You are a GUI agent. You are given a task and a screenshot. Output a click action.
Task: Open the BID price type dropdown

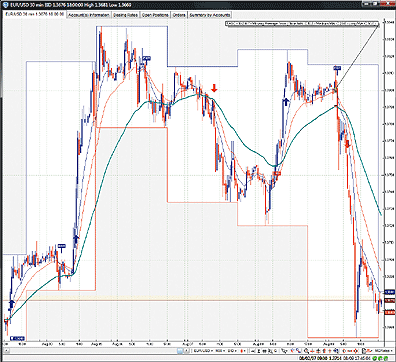232,351
